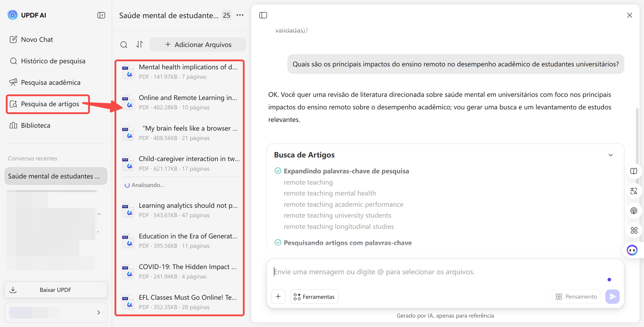The height and width of the screenshot is (327, 644).
Task: Click keyword remote teaching mental health
Action: coord(330,193)
